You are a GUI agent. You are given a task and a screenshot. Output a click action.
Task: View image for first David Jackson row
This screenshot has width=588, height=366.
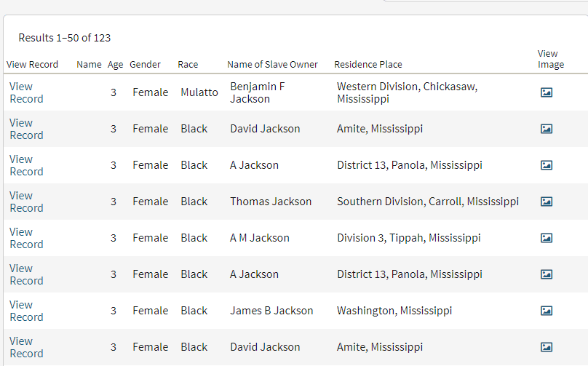(x=547, y=129)
